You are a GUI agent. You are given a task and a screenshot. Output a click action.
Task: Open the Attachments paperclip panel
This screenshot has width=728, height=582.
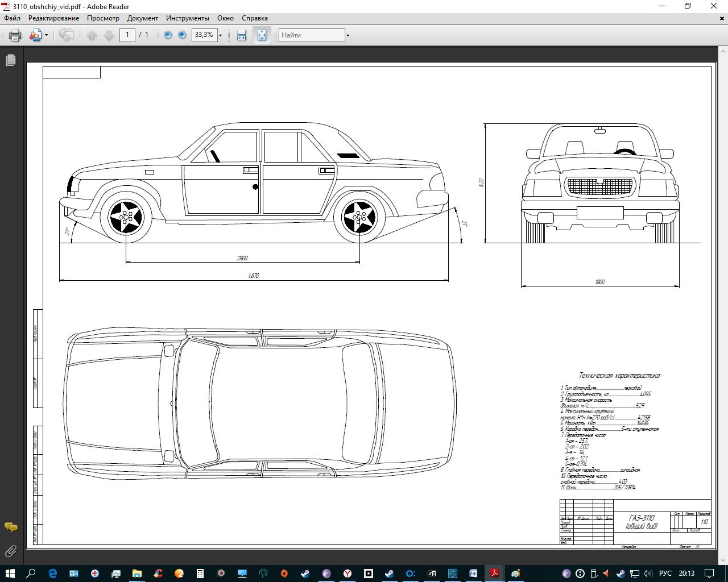pos(10,551)
